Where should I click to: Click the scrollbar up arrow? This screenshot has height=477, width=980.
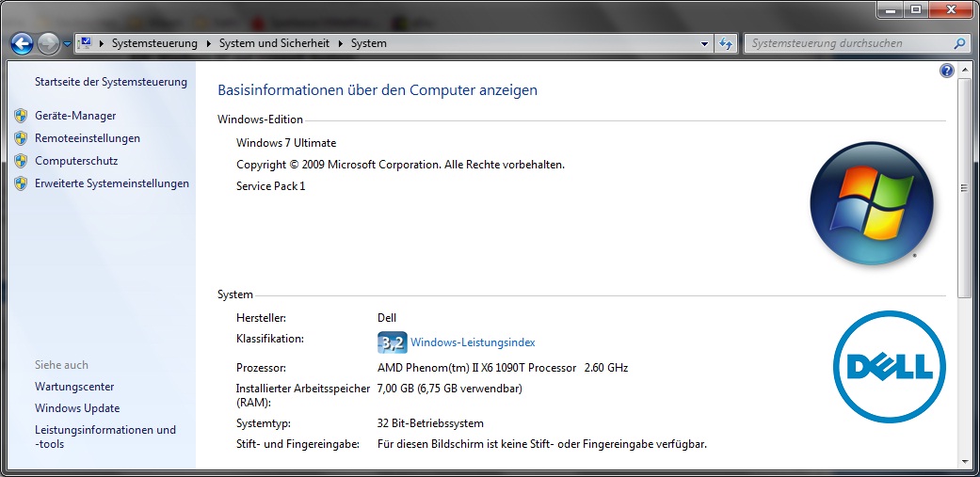(964, 69)
